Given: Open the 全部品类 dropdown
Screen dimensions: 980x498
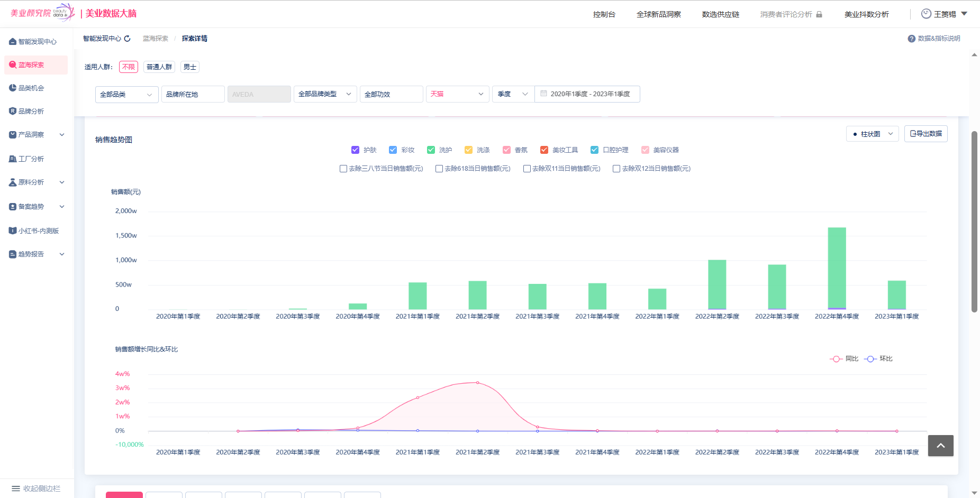Looking at the screenshot, I should click(126, 94).
